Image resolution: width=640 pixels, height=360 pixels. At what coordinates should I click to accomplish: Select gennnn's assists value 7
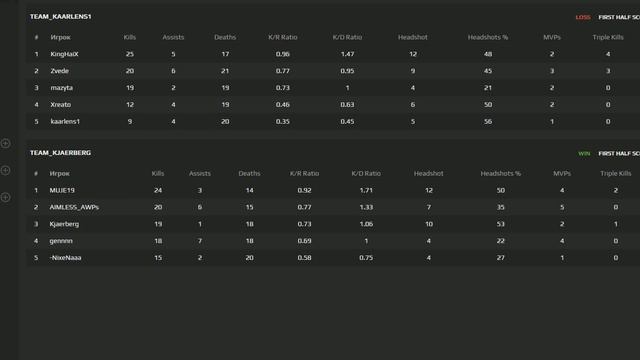200,241
